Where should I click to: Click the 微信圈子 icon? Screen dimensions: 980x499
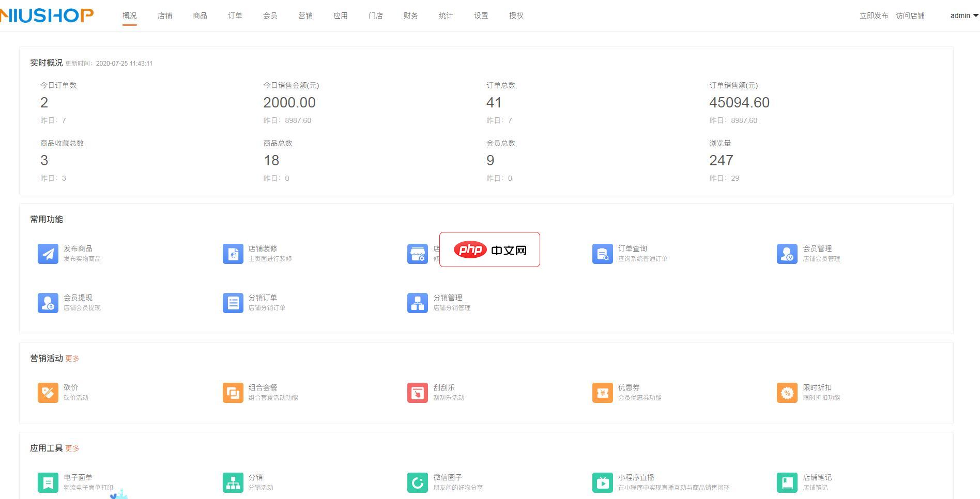pos(417,482)
